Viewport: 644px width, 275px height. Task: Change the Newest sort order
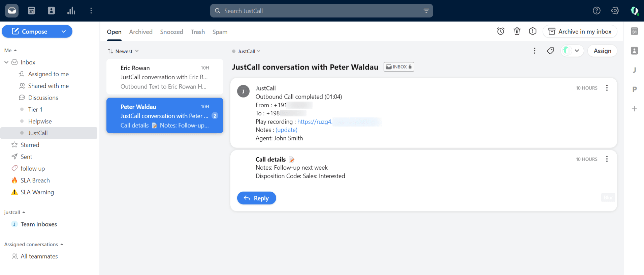123,51
